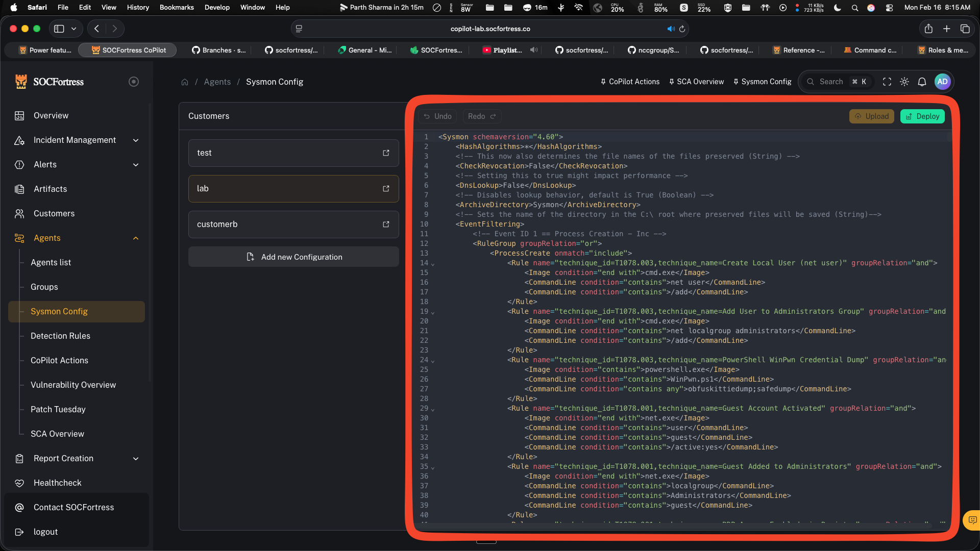Viewport: 980px width, 551px height.
Task: Click the Healthcheck heart icon
Action: tap(19, 483)
